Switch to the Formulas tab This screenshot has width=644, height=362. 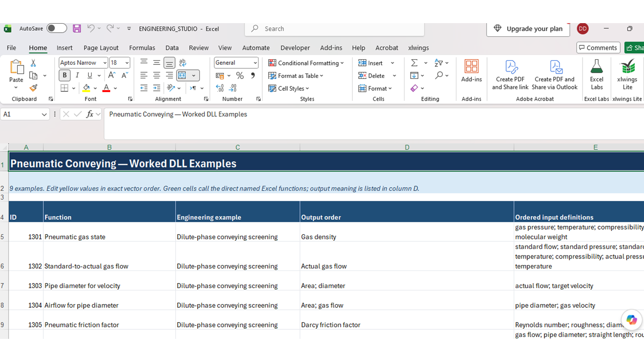coord(142,48)
